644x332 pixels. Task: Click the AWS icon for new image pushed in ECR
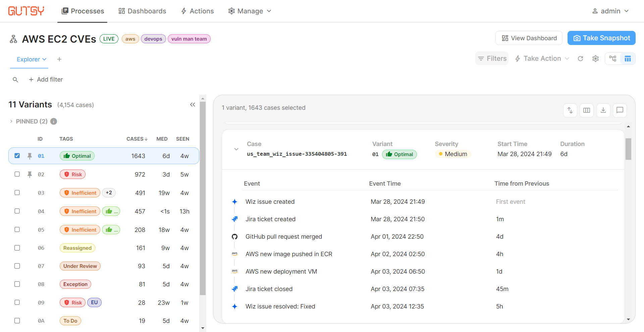coord(235,254)
